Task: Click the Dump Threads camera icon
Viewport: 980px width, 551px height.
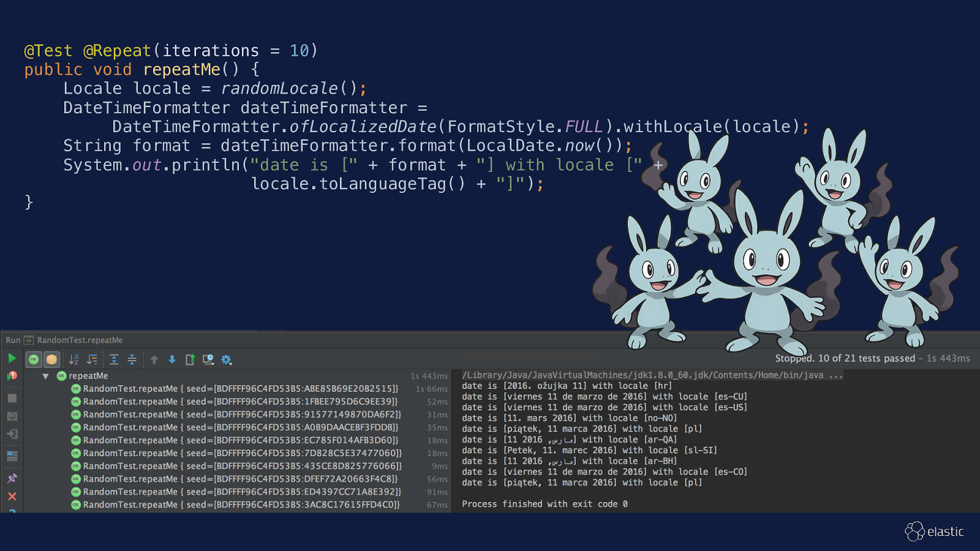Action: click(12, 416)
